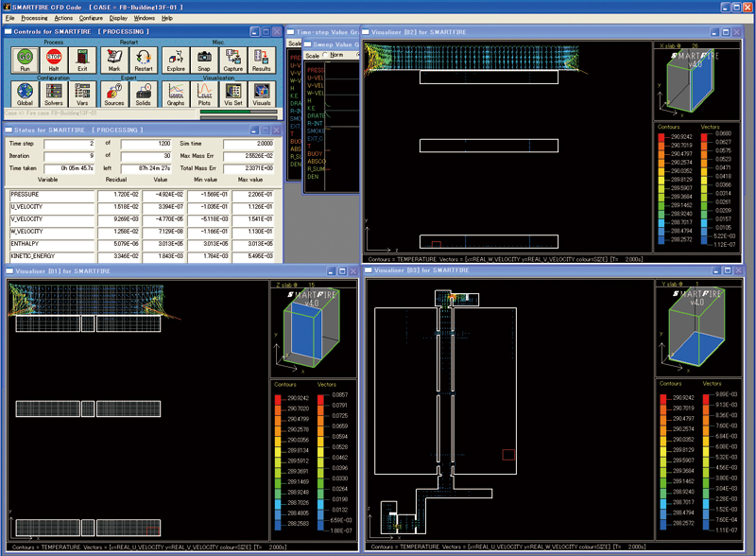This screenshot has height=556, width=756.
Task: Open the Display menu
Action: coord(118,18)
